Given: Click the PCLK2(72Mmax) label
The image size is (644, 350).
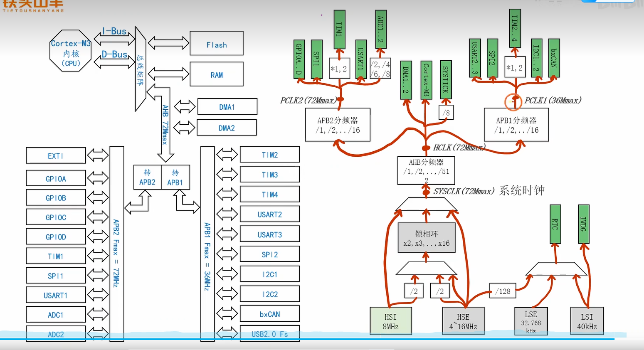Looking at the screenshot, I should click(x=308, y=100).
